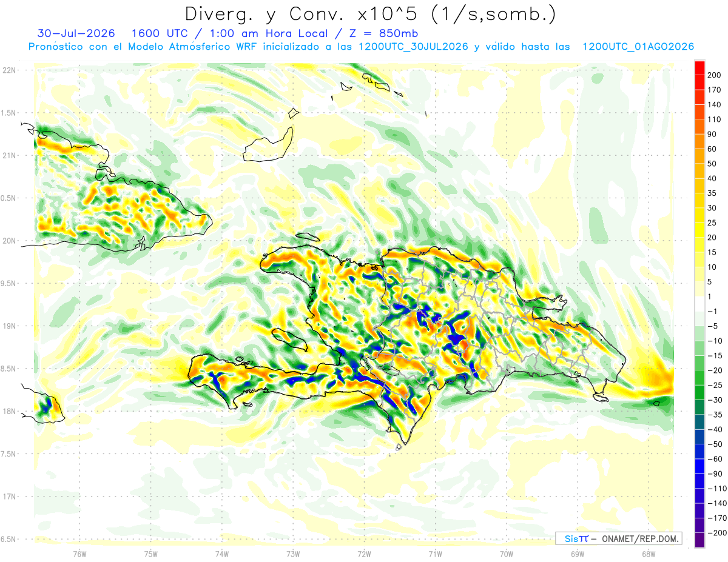This screenshot has width=728, height=562.
Task: Click the '68W' longitude axis label
Action: 648,554
